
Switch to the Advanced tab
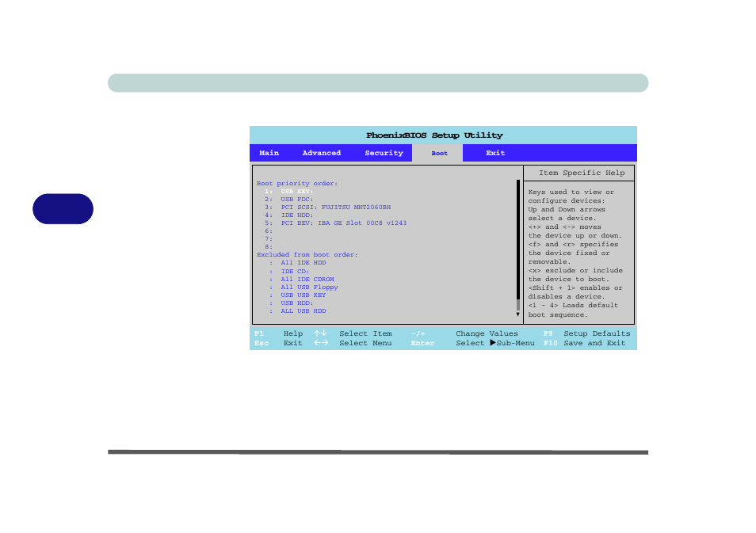322,153
